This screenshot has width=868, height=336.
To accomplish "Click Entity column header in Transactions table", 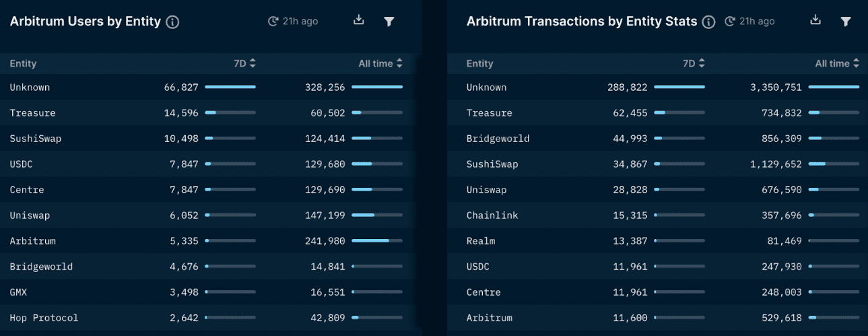I will tap(479, 63).
